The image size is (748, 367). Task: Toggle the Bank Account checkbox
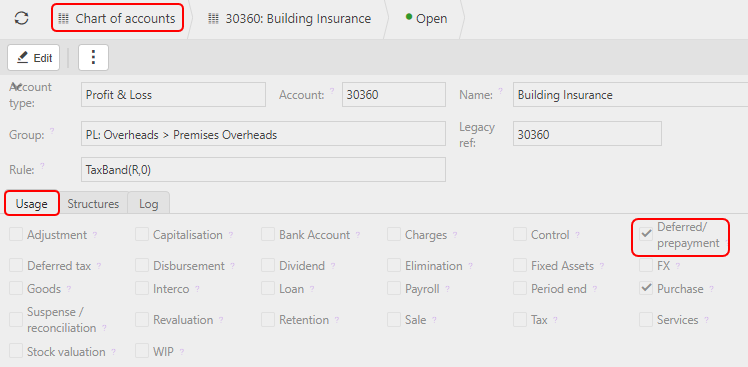point(268,234)
